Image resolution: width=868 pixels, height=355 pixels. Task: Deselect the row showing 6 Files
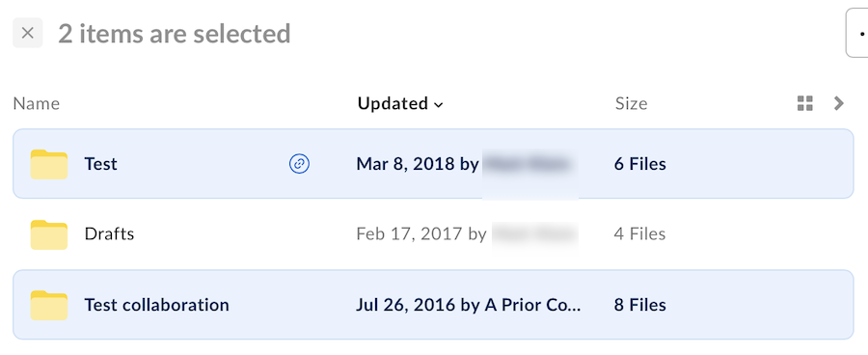(x=433, y=164)
